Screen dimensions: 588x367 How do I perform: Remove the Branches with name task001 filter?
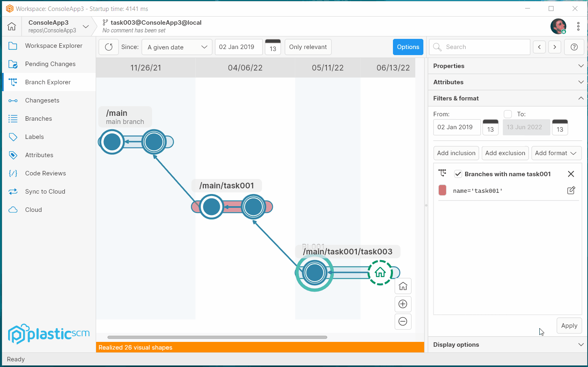(x=571, y=174)
